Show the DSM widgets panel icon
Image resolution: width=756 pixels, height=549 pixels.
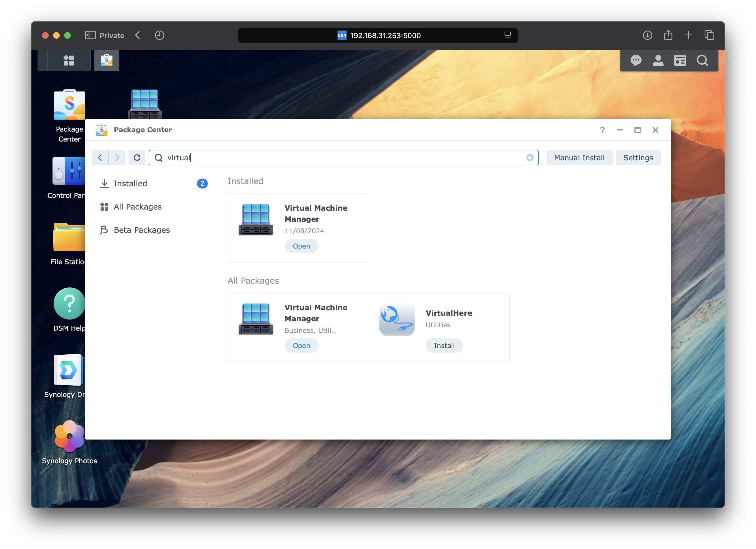click(680, 60)
